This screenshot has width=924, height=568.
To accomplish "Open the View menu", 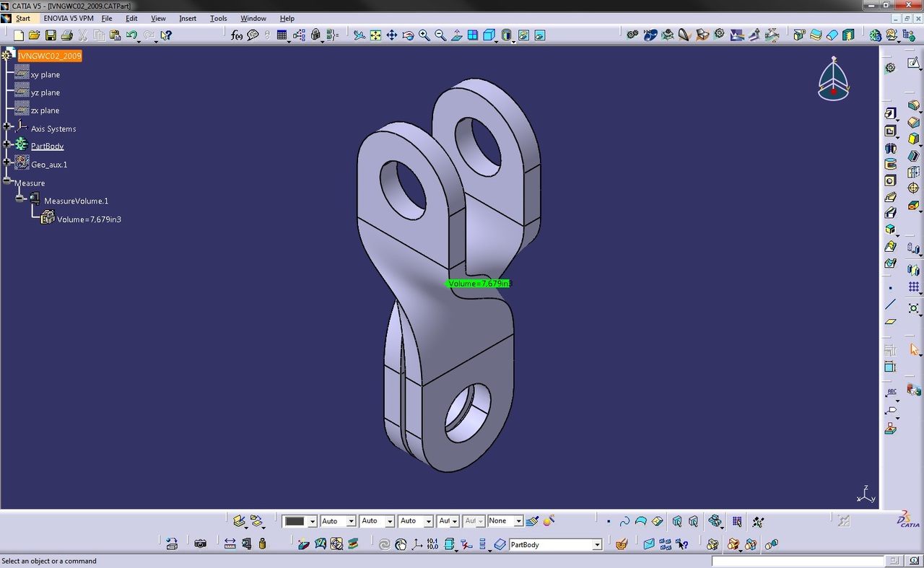I will (x=158, y=18).
